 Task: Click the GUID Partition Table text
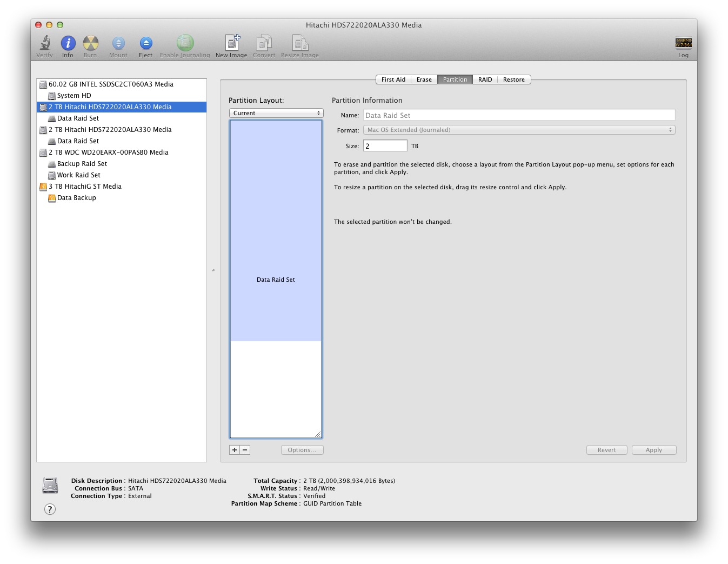(x=332, y=503)
